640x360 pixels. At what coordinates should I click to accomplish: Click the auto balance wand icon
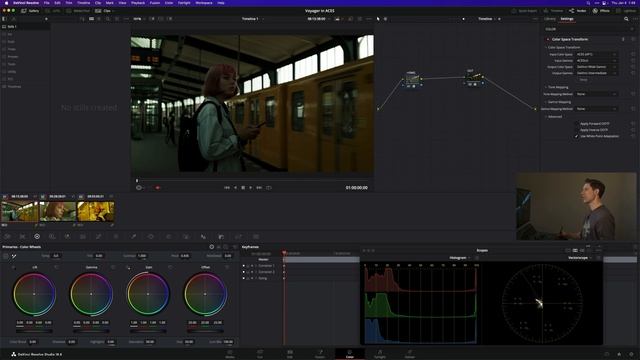click(x=14, y=256)
